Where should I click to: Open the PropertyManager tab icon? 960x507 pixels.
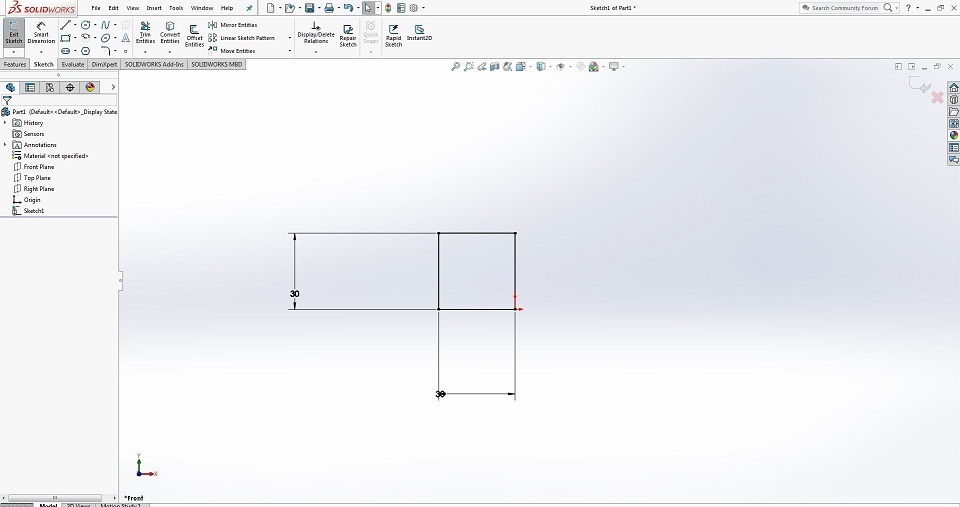pyautogui.click(x=29, y=88)
